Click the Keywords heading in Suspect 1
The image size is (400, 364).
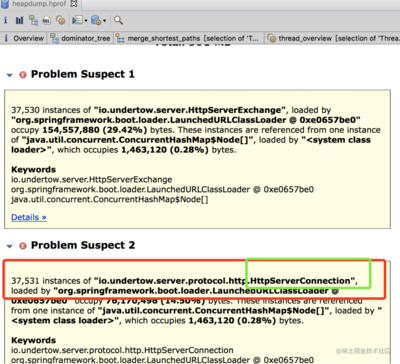[33, 170]
